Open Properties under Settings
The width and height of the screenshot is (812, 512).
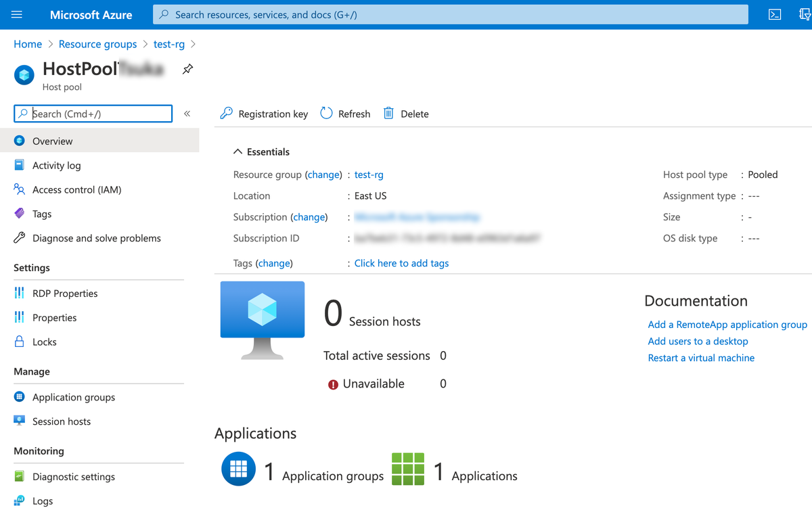[x=54, y=317]
